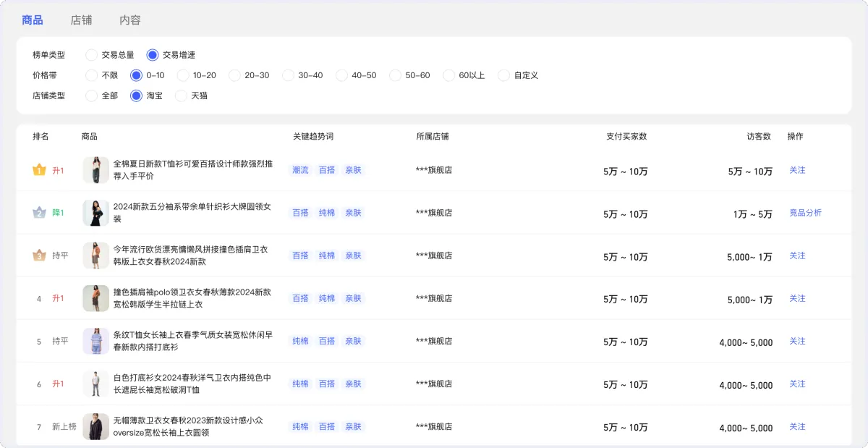Screen dimensions: 868x448
Task: Click the 新上榜 status in rank 7 row
Action: coord(64,426)
